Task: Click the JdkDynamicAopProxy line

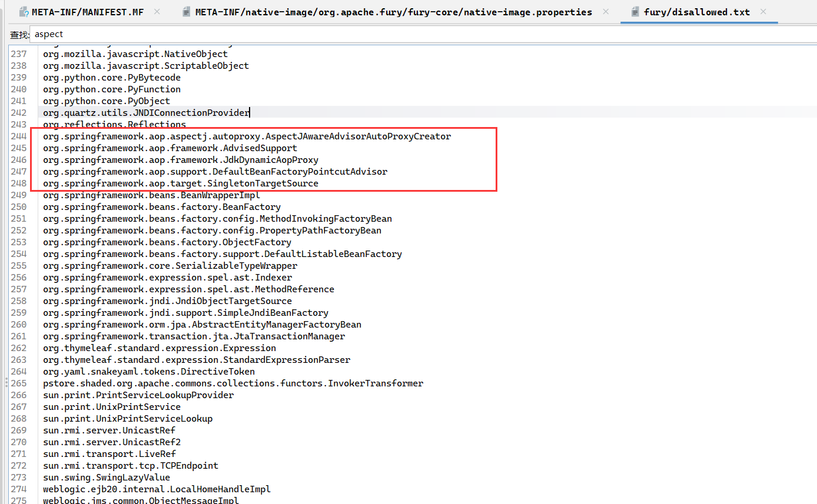Action: pos(181,160)
